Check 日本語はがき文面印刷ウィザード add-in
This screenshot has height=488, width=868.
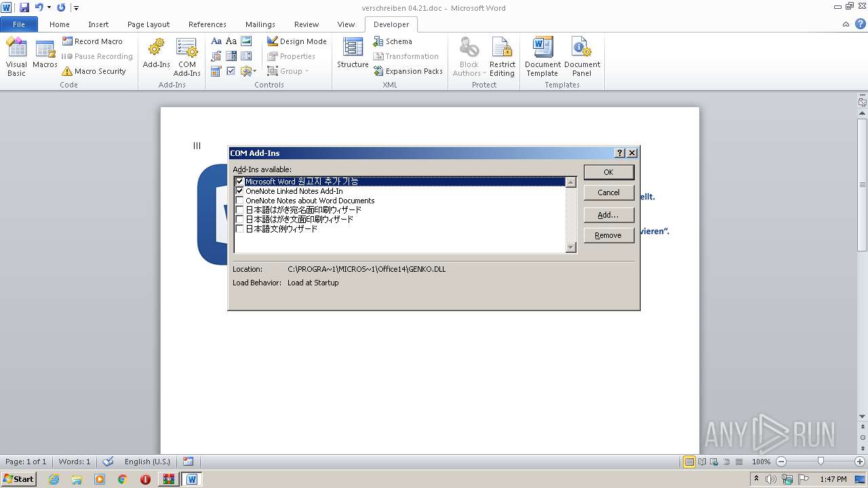pos(239,220)
